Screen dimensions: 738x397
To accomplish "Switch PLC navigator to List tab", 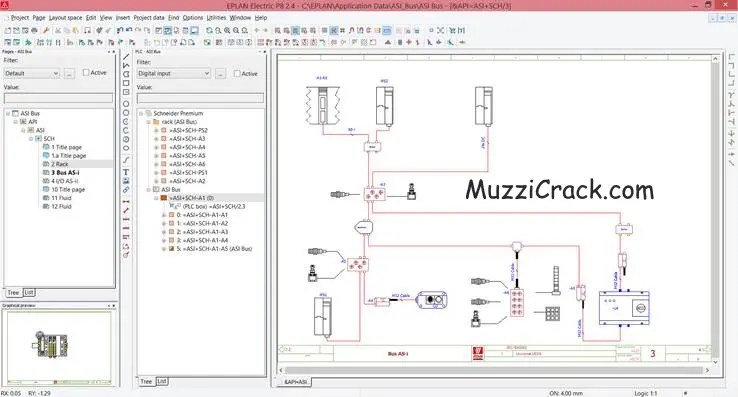I will 162,381.
